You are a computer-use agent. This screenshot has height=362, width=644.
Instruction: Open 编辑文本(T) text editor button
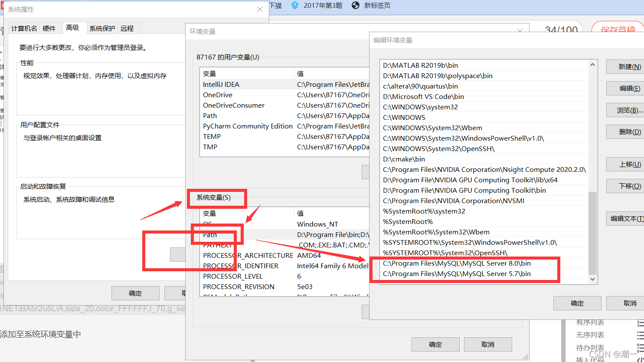coord(625,219)
